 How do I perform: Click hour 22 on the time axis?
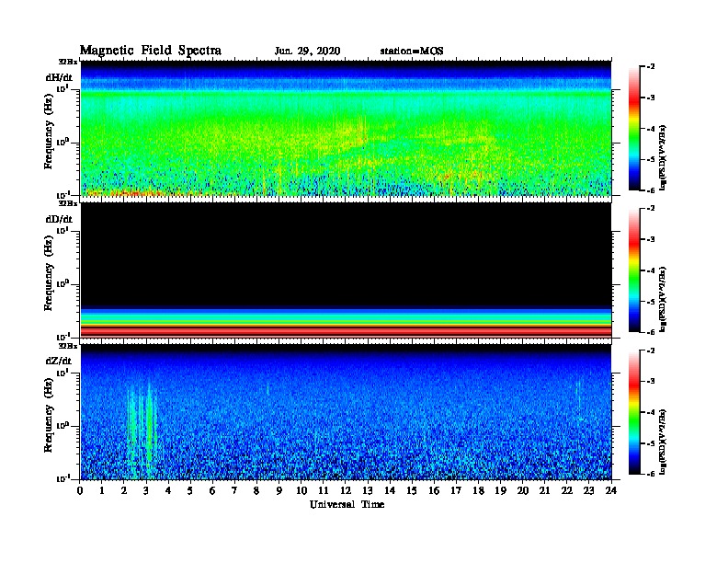(567, 490)
